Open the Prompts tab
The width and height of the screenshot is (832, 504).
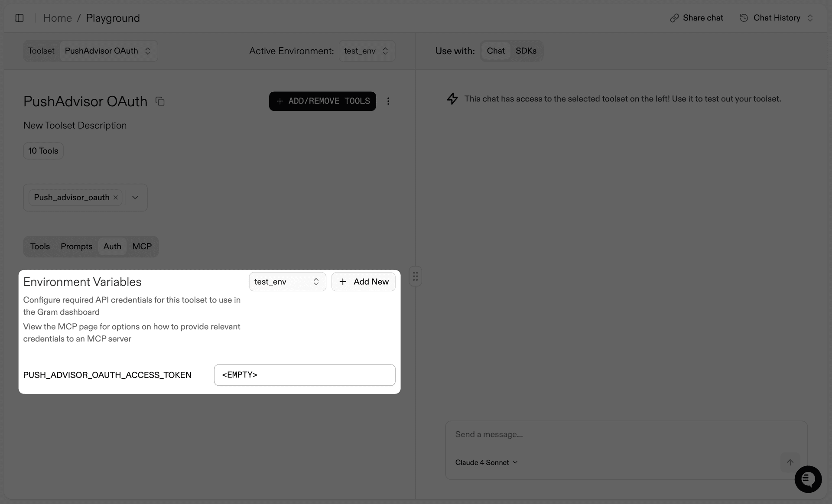click(76, 246)
